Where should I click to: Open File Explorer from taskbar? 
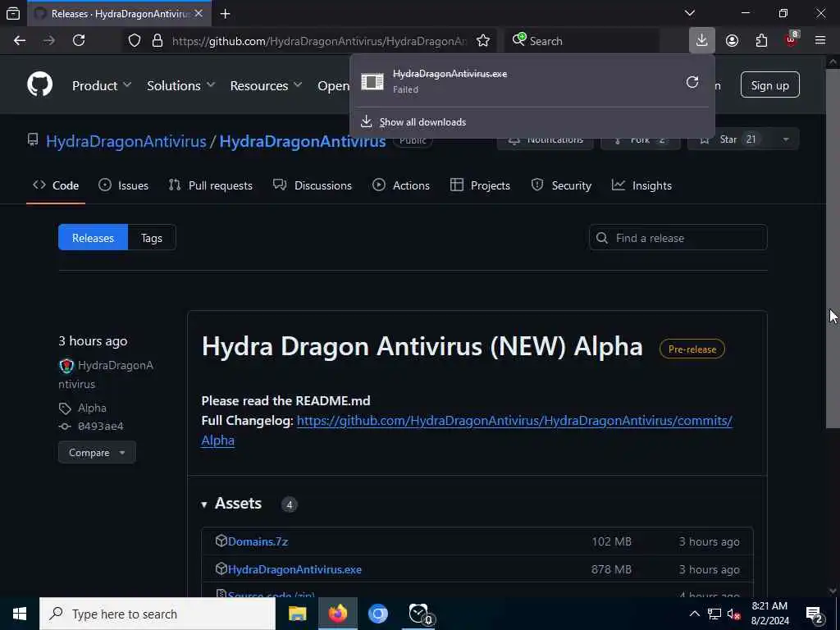[x=297, y=614]
